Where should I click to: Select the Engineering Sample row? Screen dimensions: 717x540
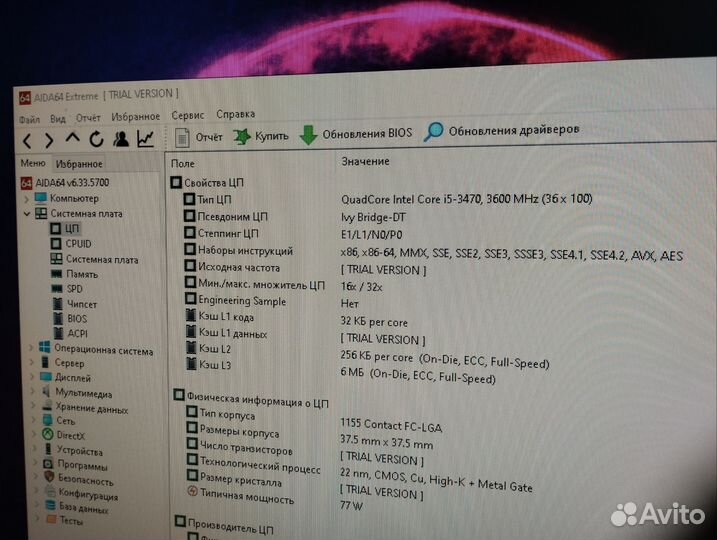coord(236,300)
